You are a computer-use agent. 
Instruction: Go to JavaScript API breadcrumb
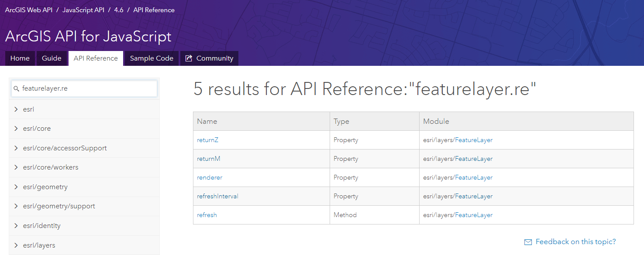pyautogui.click(x=83, y=10)
